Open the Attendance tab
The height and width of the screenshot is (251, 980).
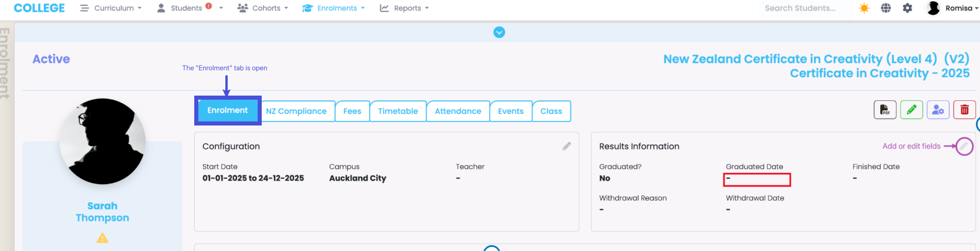click(458, 111)
